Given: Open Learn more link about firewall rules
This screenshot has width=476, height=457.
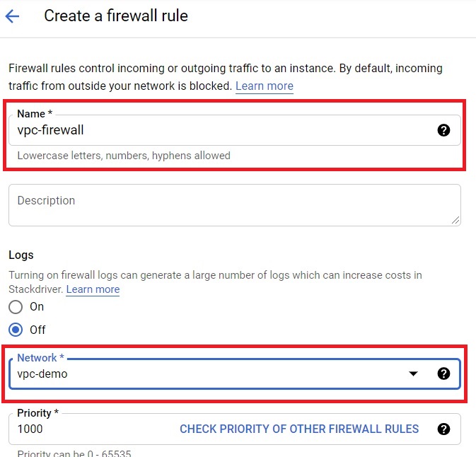Looking at the screenshot, I should point(265,86).
